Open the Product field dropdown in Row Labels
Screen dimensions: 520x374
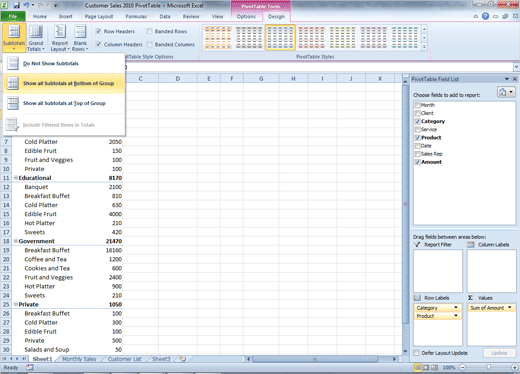pos(456,316)
